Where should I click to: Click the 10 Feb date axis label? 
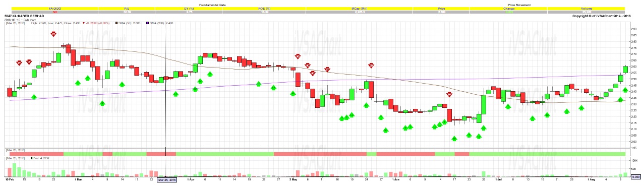click(10, 179)
